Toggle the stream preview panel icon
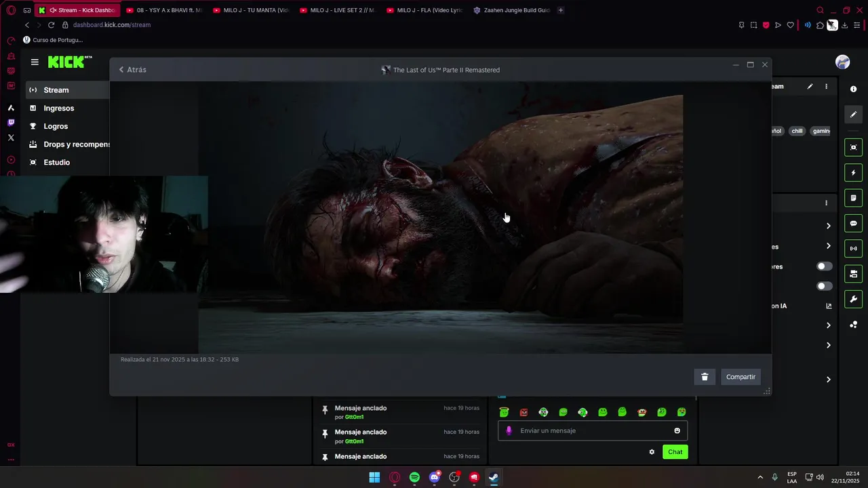This screenshot has height=488, width=868. [853, 147]
